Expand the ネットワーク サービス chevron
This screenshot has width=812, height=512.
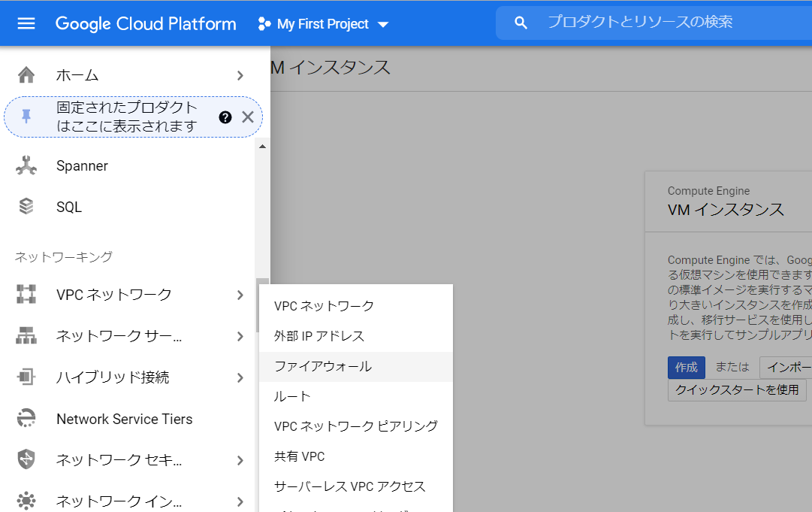pos(240,336)
